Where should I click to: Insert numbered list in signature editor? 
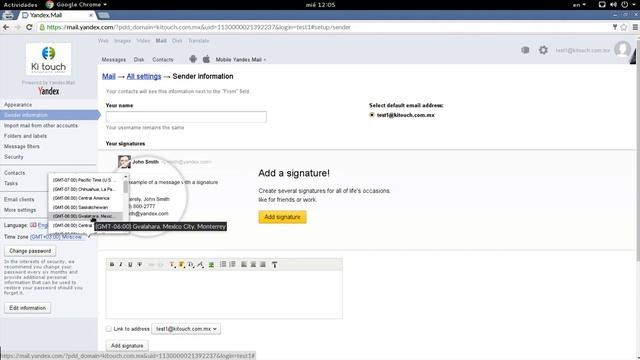click(233, 264)
